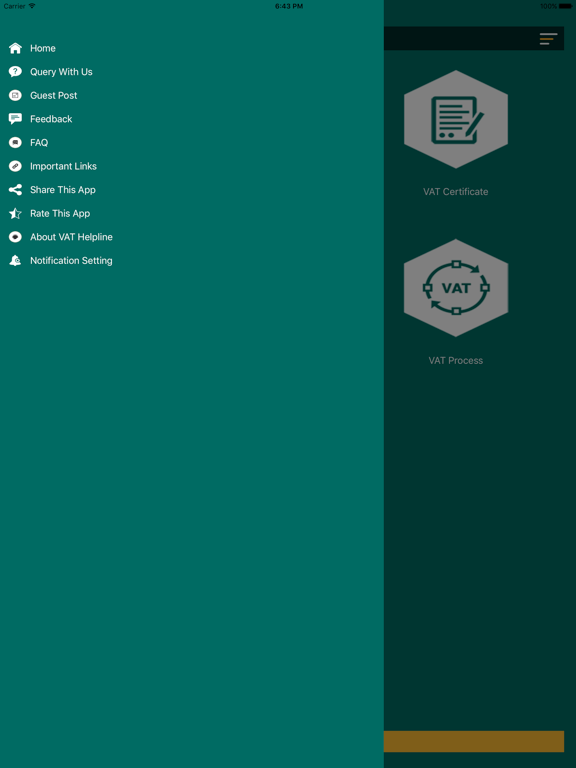Open the VAT Process hexagon tile

pyautogui.click(x=456, y=288)
